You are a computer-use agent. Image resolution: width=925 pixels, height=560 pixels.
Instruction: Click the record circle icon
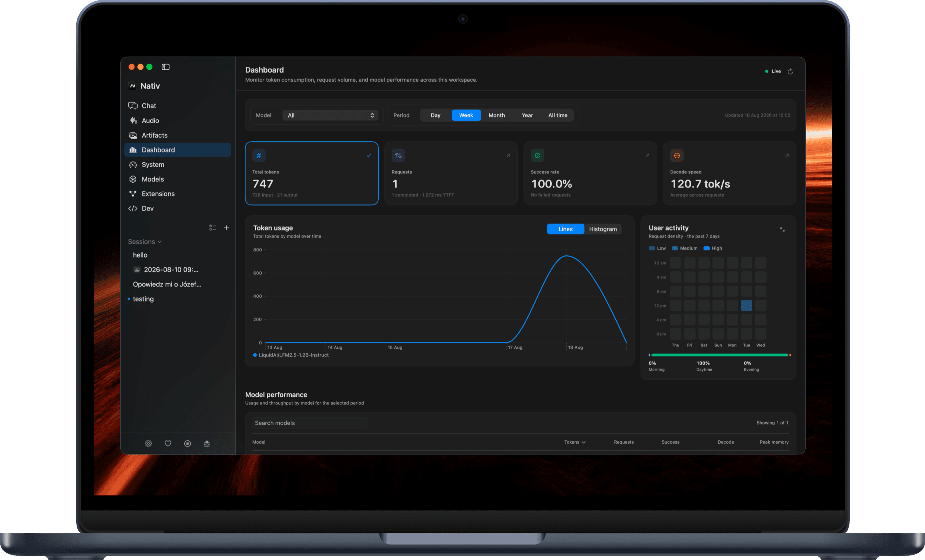pyautogui.click(x=187, y=444)
